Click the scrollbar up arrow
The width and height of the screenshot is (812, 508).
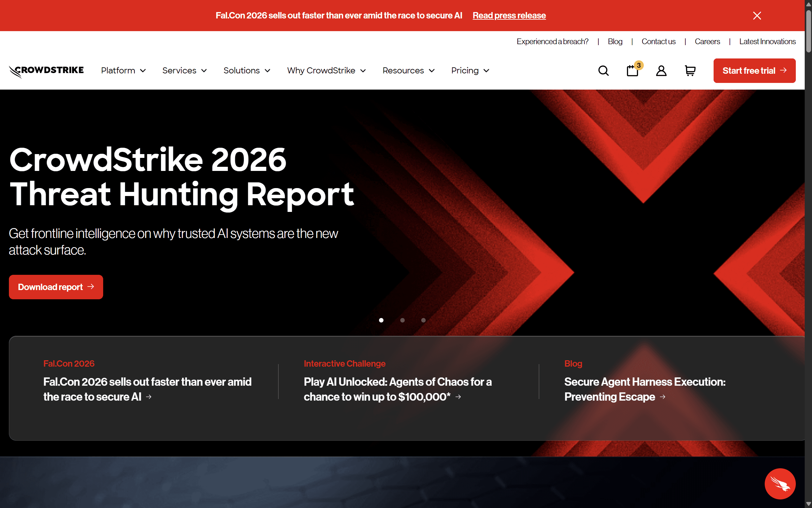(x=808, y=4)
